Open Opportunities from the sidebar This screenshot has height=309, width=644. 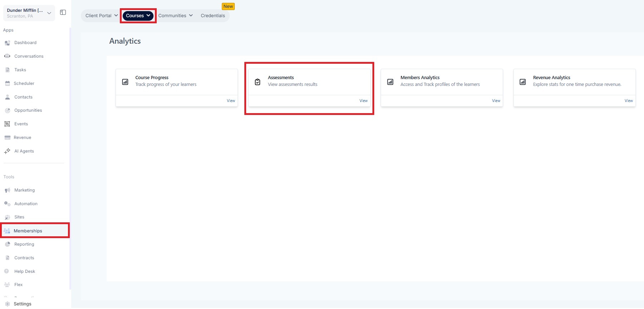click(28, 110)
